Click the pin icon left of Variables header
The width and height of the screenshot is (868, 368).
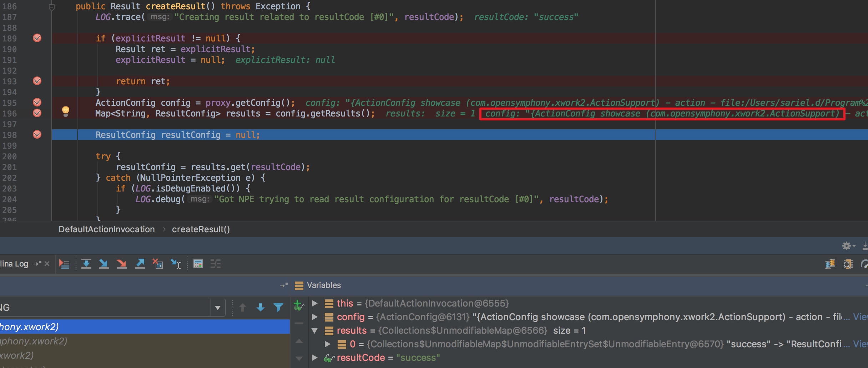click(284, 285)
